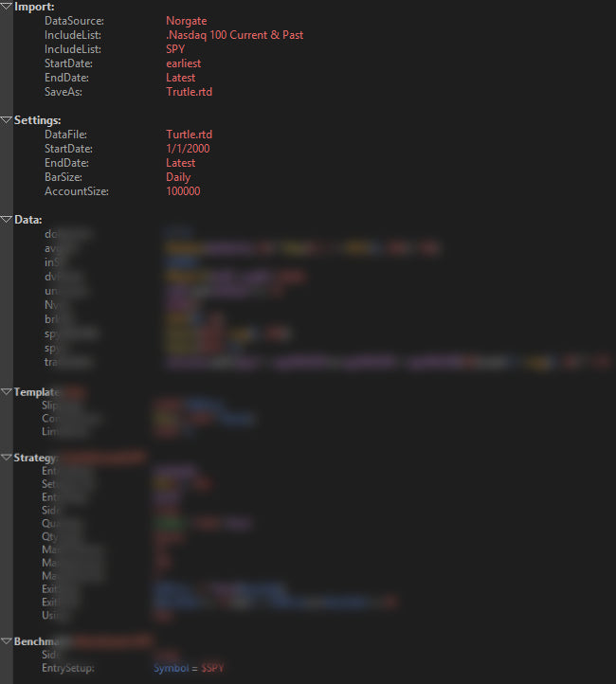Click the Settings StartDate: label

coord(68,149)
